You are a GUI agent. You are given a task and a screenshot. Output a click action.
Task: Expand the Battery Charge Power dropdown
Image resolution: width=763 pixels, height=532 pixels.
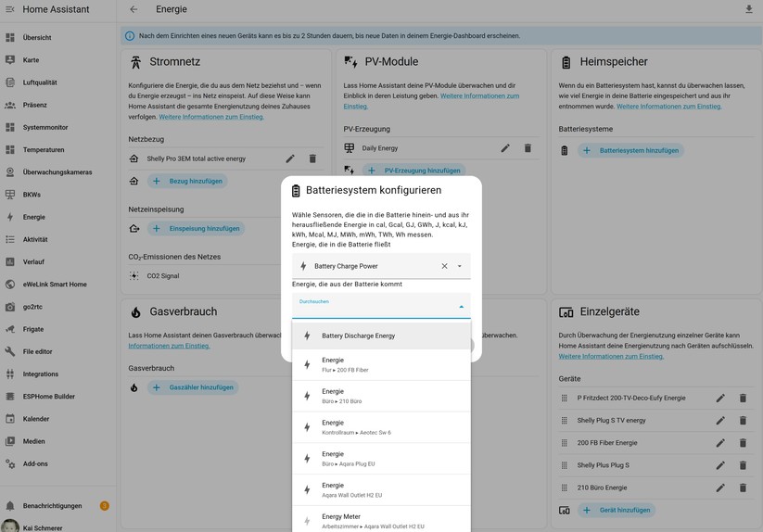tap(460, 266)
